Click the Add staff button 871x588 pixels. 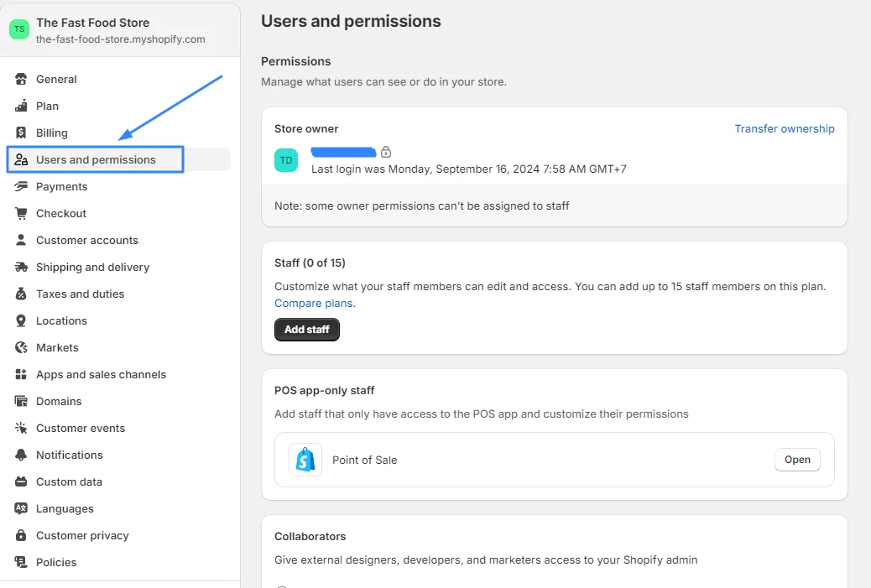pyautogui.click(x=306, y=330)
